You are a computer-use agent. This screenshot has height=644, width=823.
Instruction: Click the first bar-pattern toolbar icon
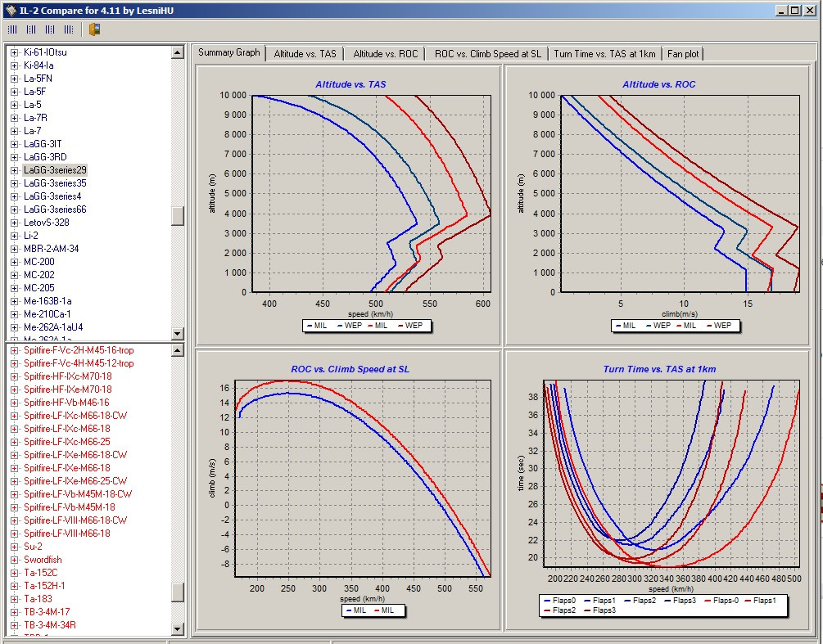(12, 29)
